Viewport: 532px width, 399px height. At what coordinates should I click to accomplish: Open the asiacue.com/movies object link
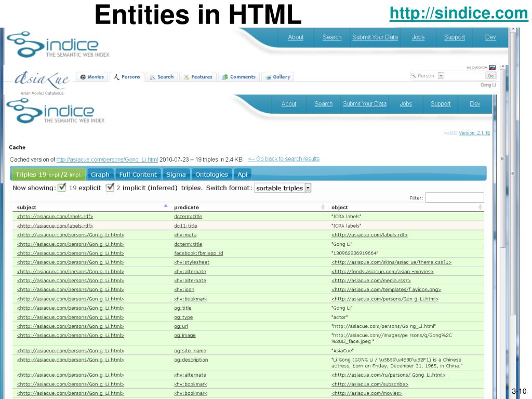367,393
